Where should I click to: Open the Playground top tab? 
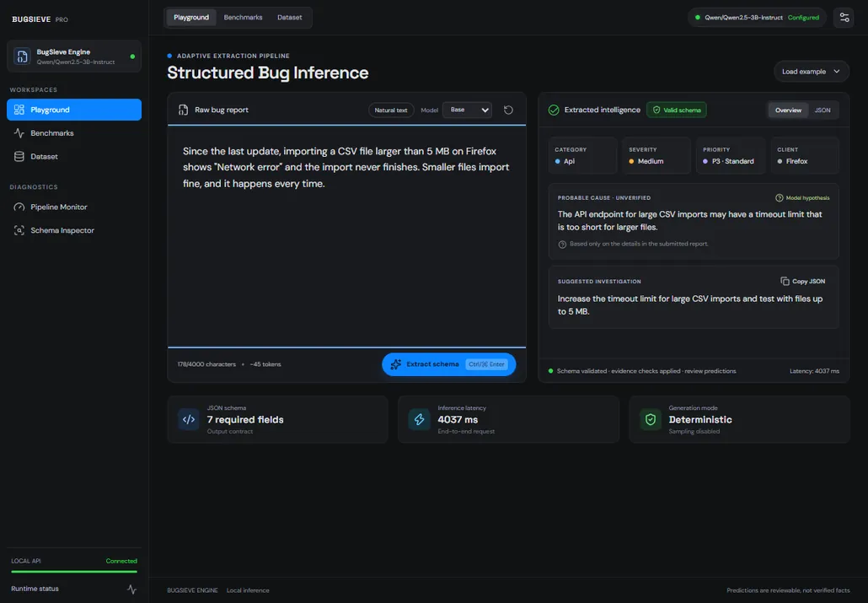coord(191,17)
